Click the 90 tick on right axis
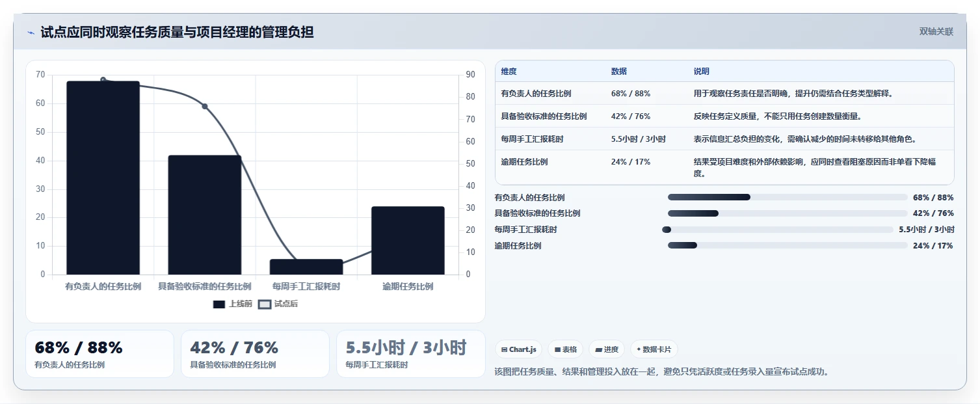This screenshot has width=980, height=404. tap(471, 75)
